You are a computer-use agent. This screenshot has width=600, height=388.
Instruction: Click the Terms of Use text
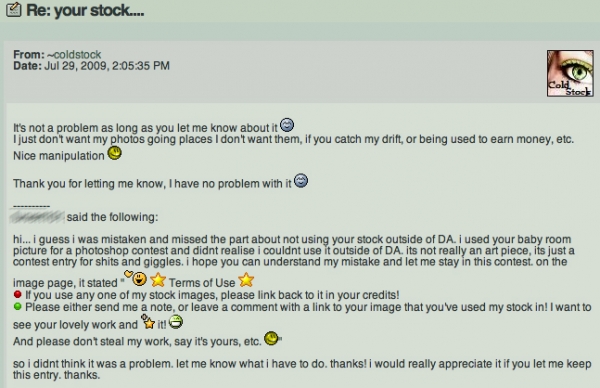coord(202,283)
